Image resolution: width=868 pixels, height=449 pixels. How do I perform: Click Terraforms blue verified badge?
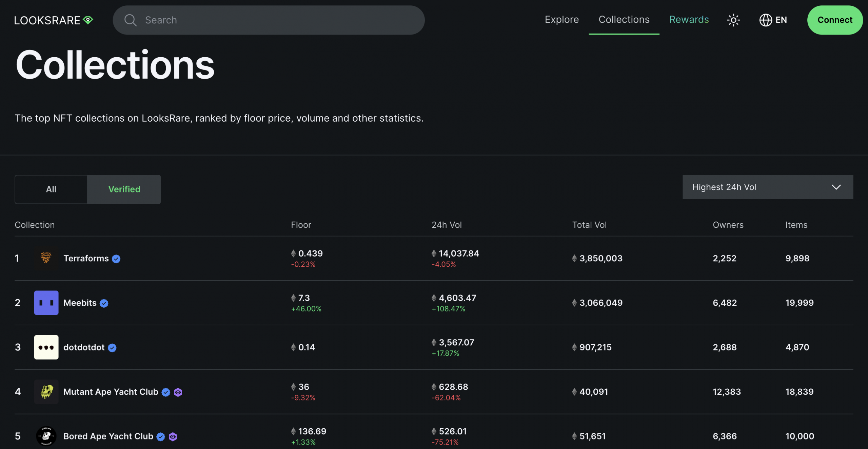[x=116, y=259]
